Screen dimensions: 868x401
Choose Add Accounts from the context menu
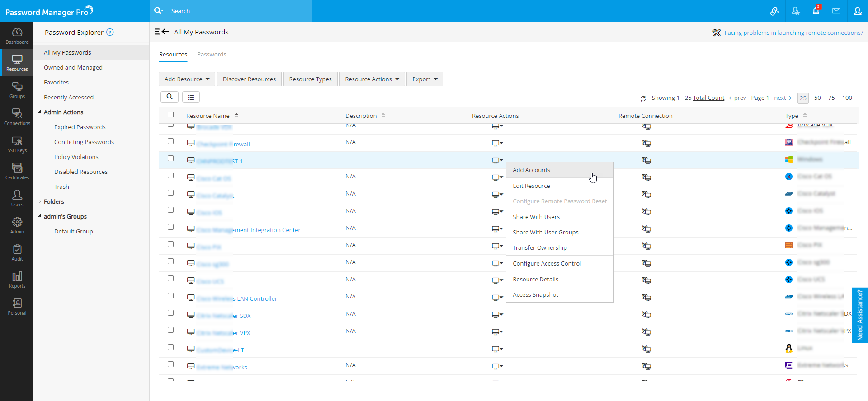(x=531, y=170)
